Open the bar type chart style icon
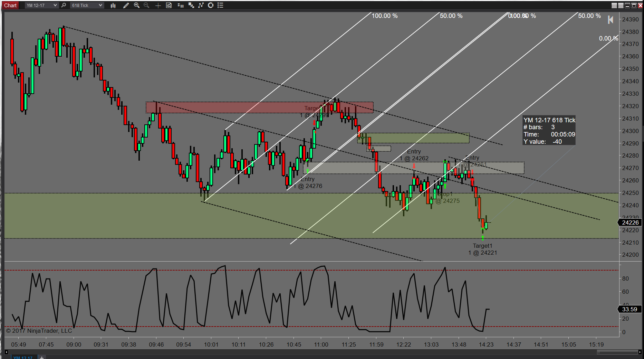This screenshot has height=359, width=644. click(113, 5)
